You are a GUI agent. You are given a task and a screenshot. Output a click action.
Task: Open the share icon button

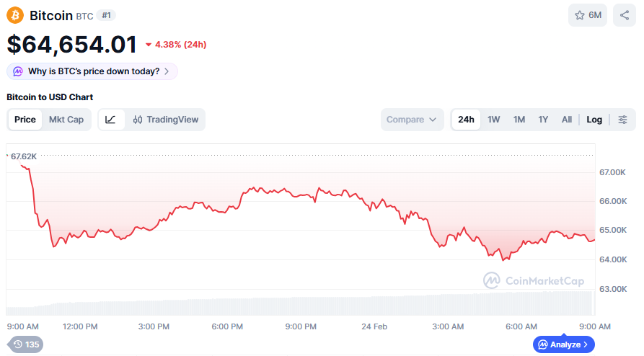pyautogui.click(x=625, y=15)
